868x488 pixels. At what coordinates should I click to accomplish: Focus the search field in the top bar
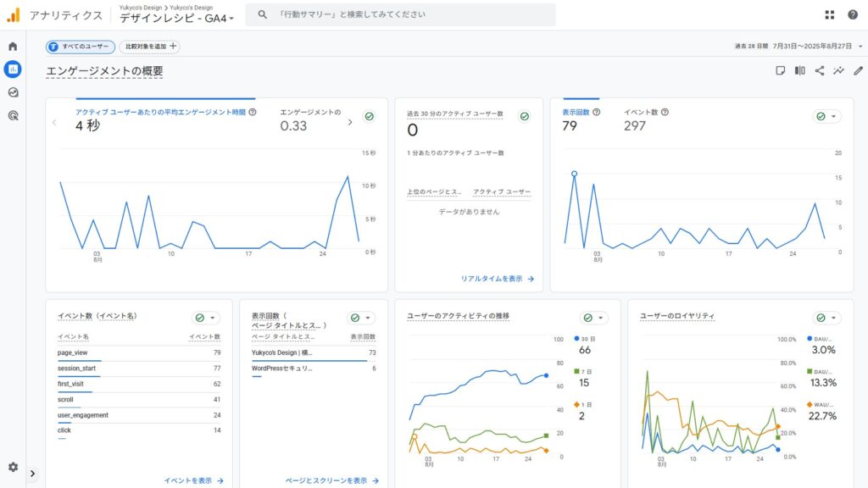click(400, 15)
